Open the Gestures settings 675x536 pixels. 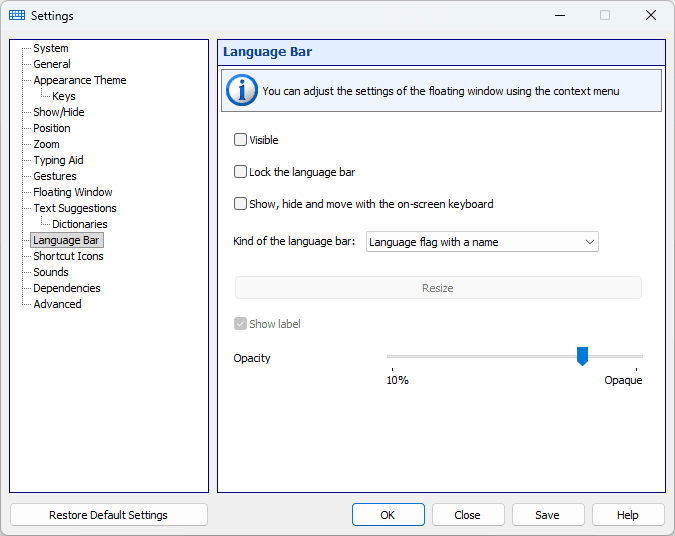click(x=55, y=176)
